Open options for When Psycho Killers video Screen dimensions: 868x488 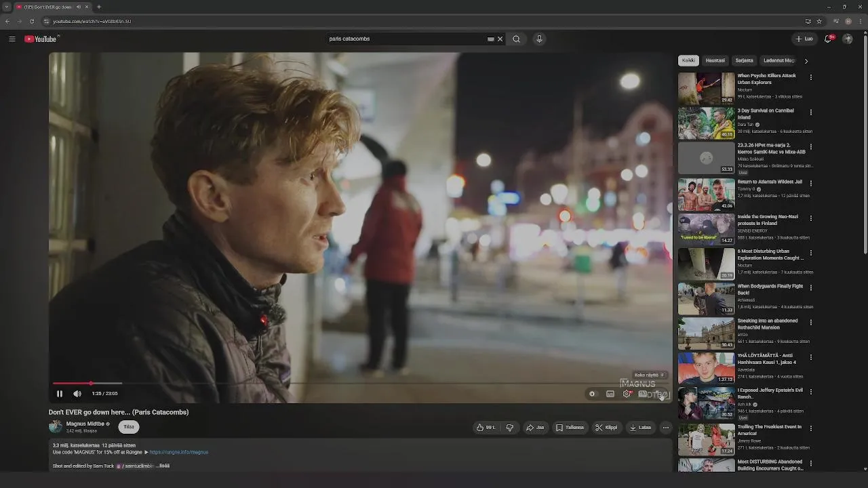811,77
